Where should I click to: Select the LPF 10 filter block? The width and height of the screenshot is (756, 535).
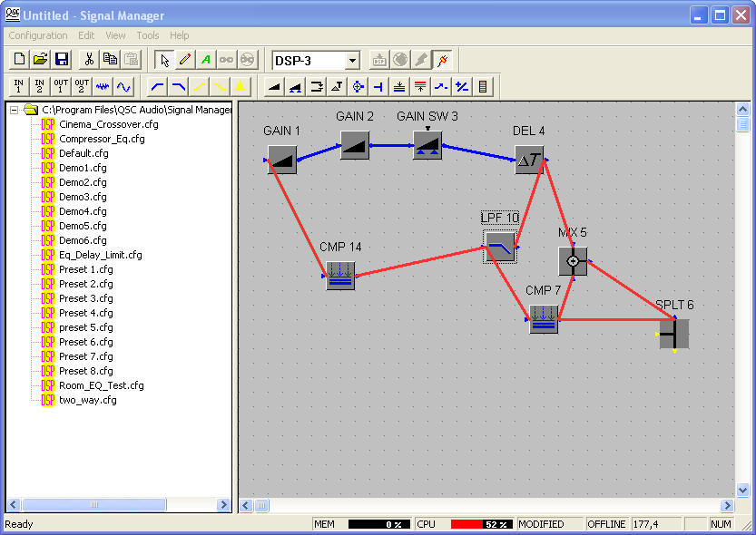pos(500,247)
